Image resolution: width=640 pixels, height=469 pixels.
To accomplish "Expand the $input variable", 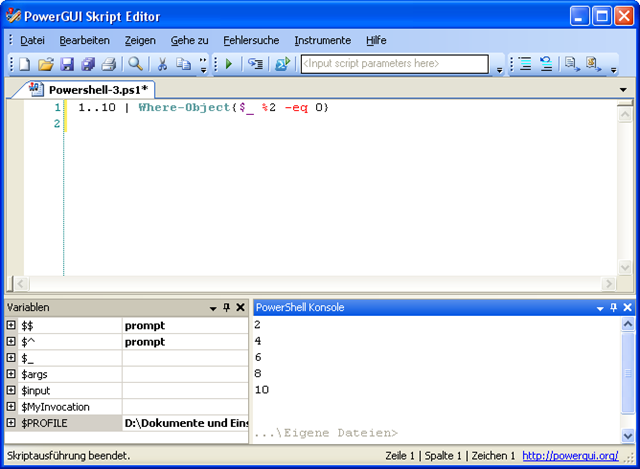I will 11,390.
